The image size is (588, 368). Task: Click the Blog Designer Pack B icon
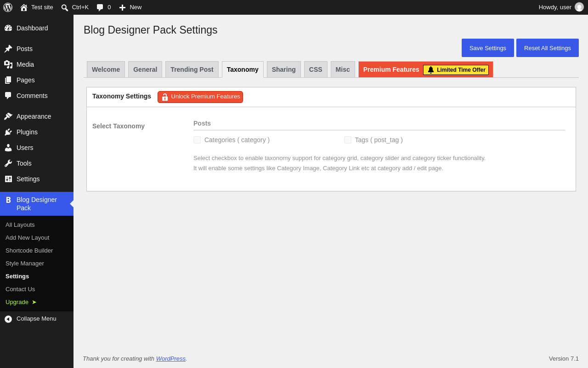pos(8,200)
